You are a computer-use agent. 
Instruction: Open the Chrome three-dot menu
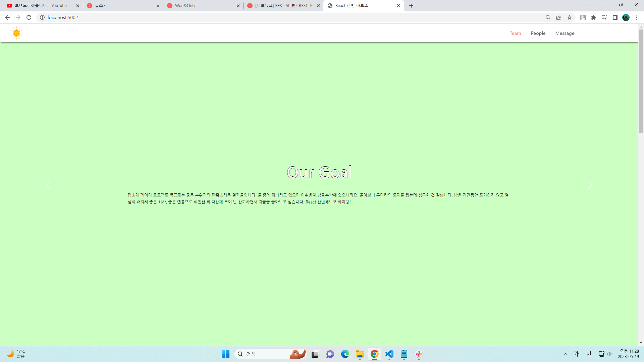(637, 17)
